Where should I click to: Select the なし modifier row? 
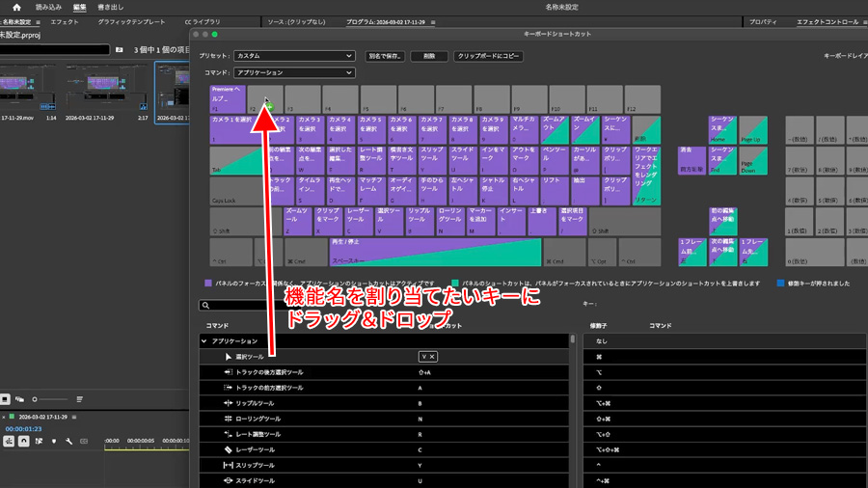coord(724,341)
